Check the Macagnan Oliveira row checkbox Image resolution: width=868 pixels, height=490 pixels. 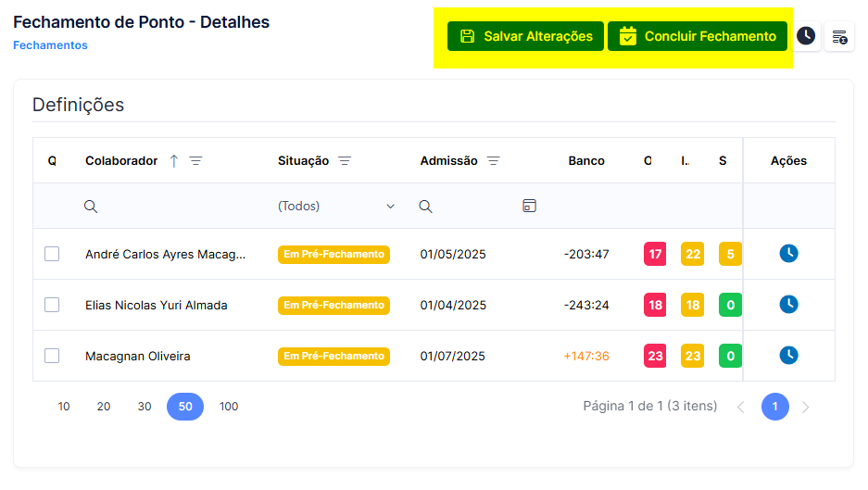(52, 356)
